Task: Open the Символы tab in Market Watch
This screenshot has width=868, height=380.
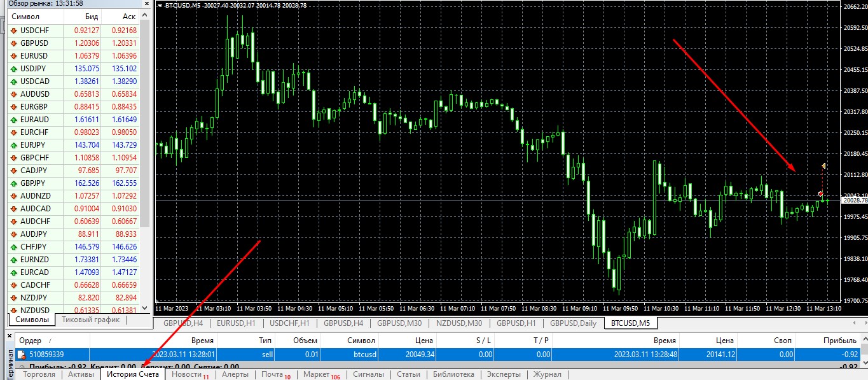Action: 32,320
